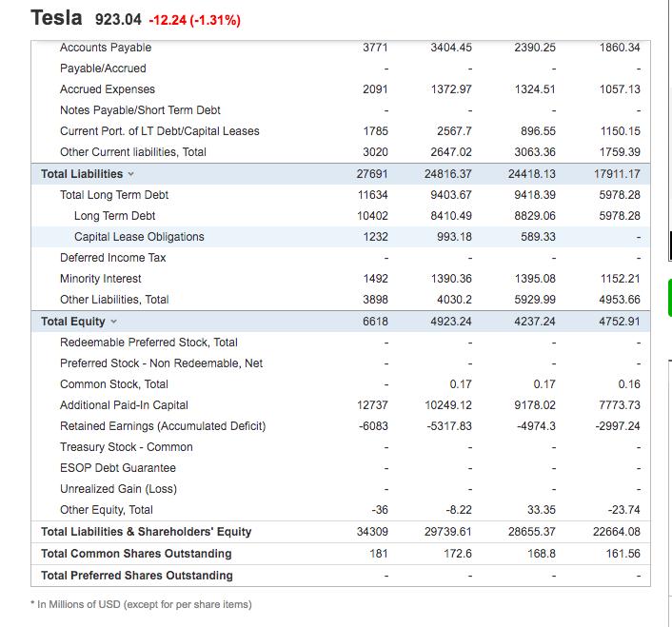Click the indented Long Term Debt label
Viewport: 672px width, 627px height.
pyautogui.click(x=114, y=216)
